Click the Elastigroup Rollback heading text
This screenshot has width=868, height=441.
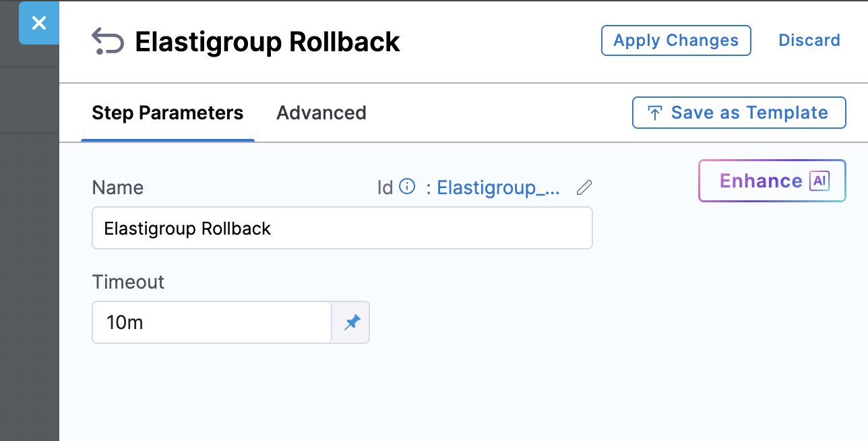click(268, 42)
